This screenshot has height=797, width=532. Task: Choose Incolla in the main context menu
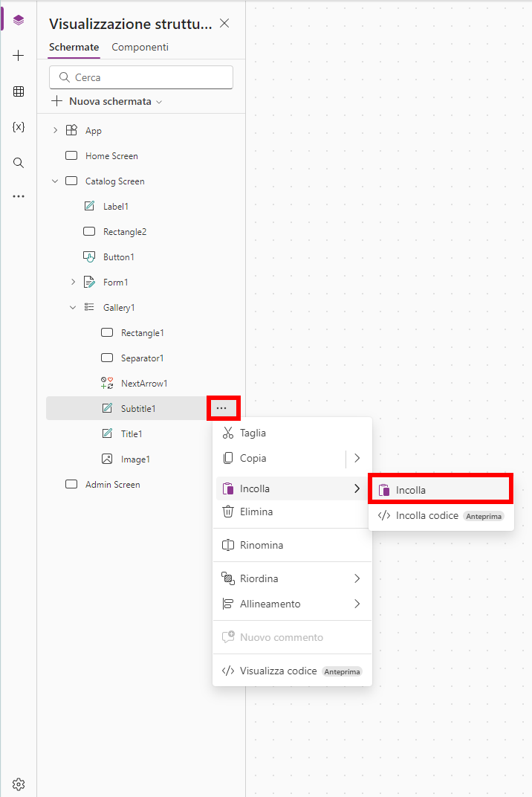[x=292, y=488]
